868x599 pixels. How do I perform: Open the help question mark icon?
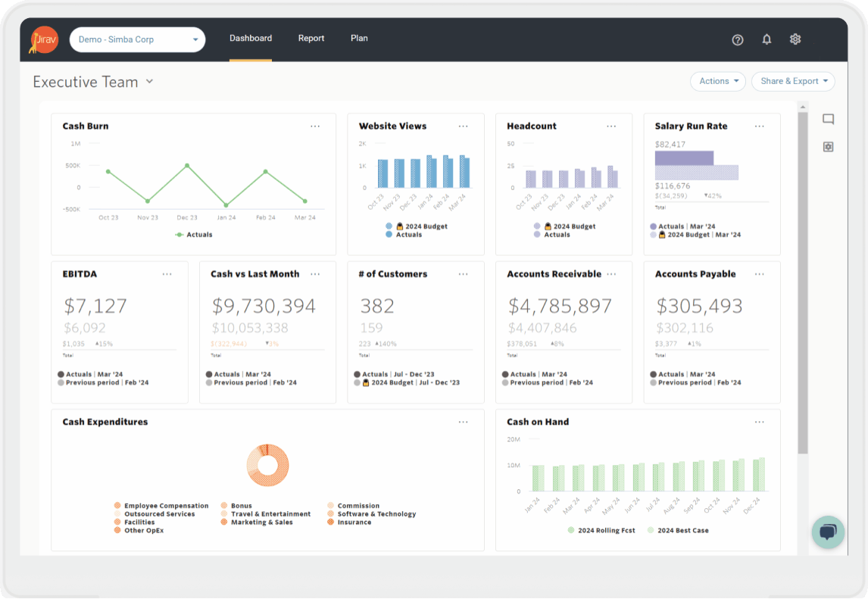click(x=738, y=39)
